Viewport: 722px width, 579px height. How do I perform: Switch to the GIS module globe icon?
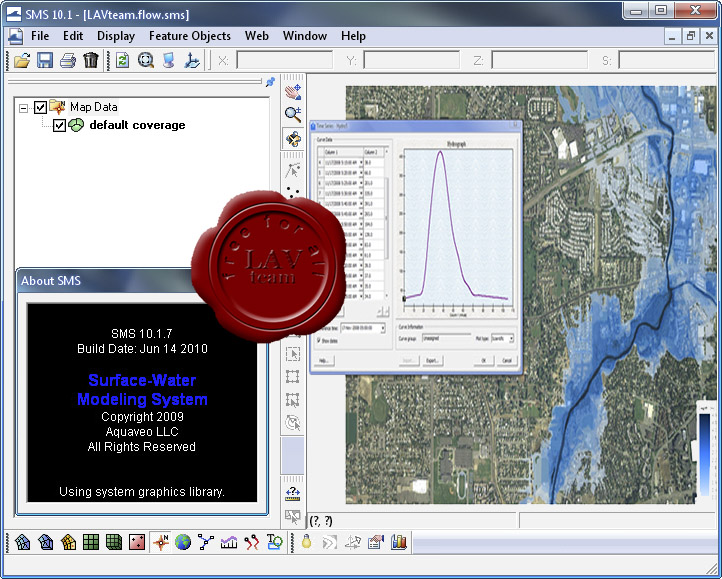[183, 542]
